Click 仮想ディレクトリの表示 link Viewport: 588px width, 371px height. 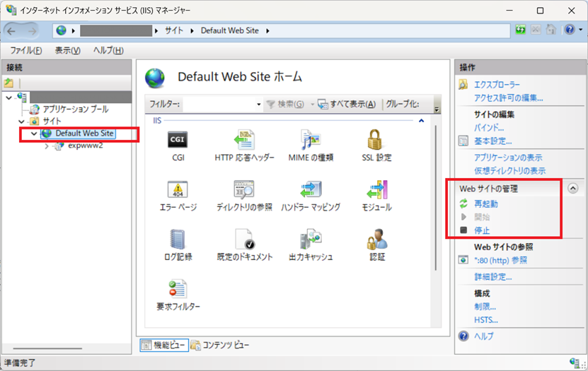509,171
